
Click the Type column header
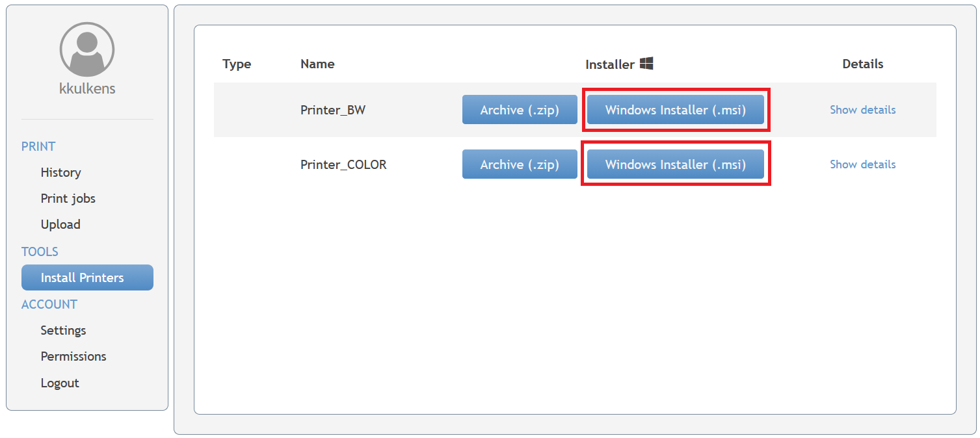237,64
